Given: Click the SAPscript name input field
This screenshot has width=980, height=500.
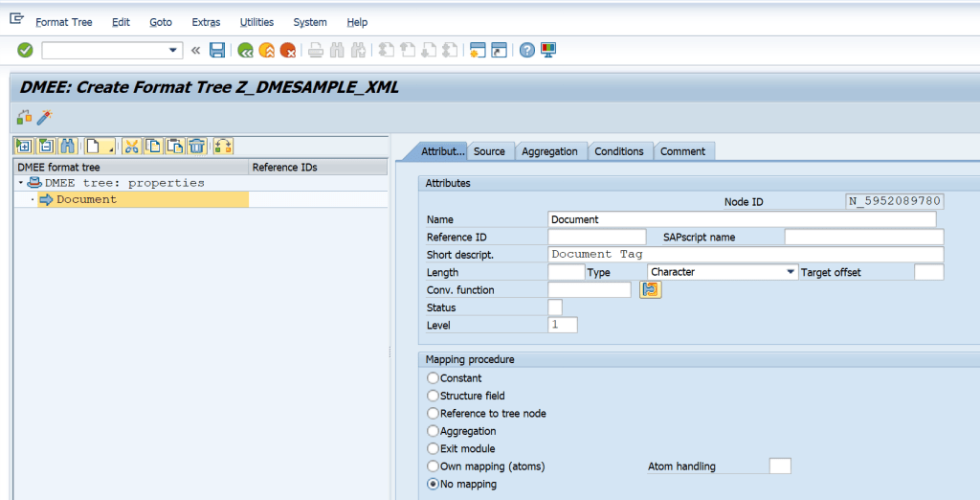Looking at the screenshot, I should coord(864,238).
